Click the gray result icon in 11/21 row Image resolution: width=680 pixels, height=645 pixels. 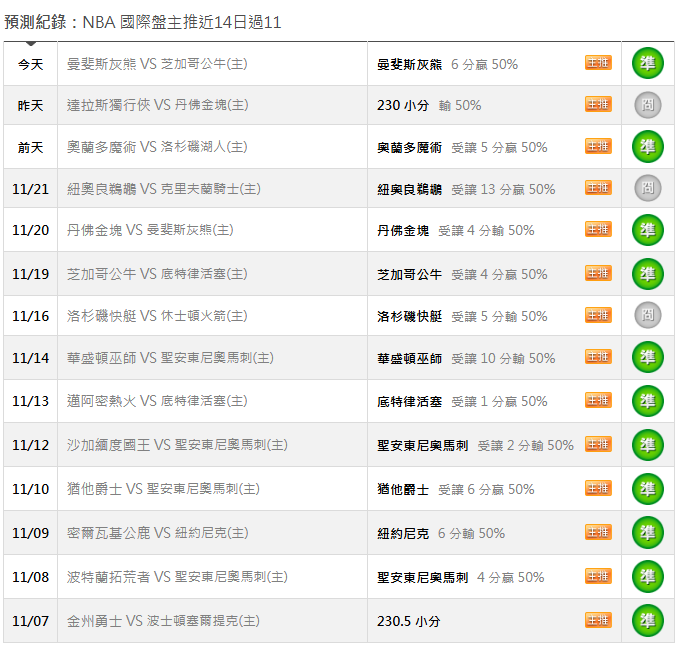(x=647, y=188)
